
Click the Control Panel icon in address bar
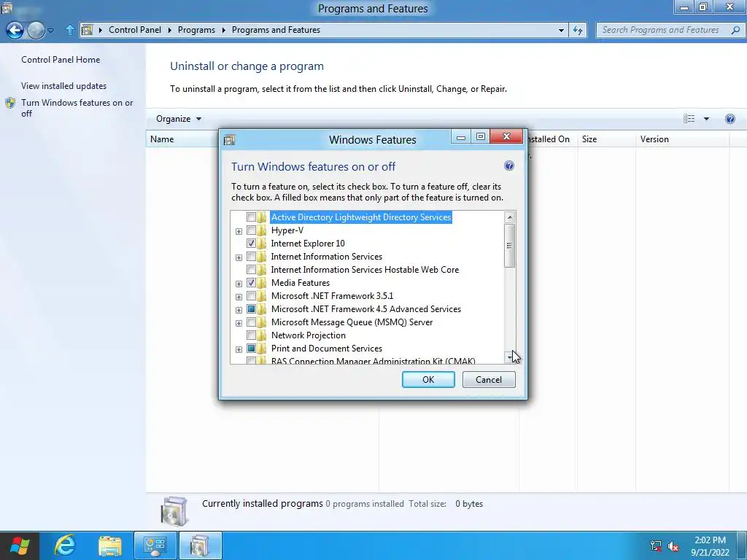pos(87,30)
